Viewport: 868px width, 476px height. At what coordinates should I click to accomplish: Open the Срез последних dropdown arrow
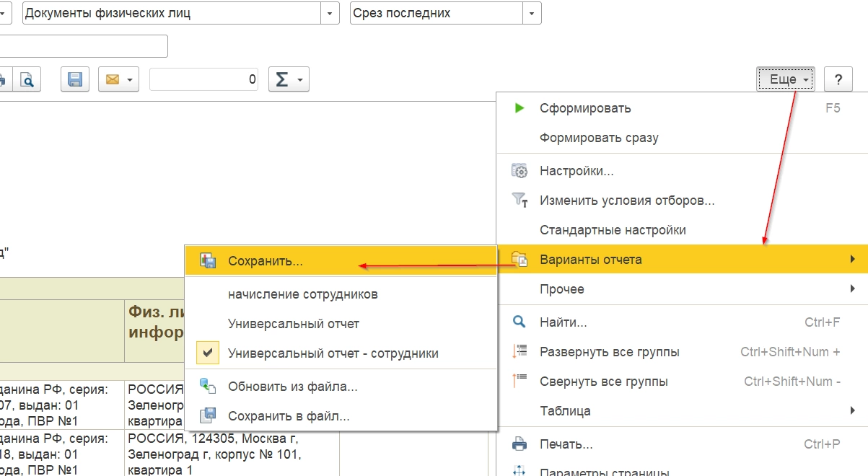tap(532, 13)
